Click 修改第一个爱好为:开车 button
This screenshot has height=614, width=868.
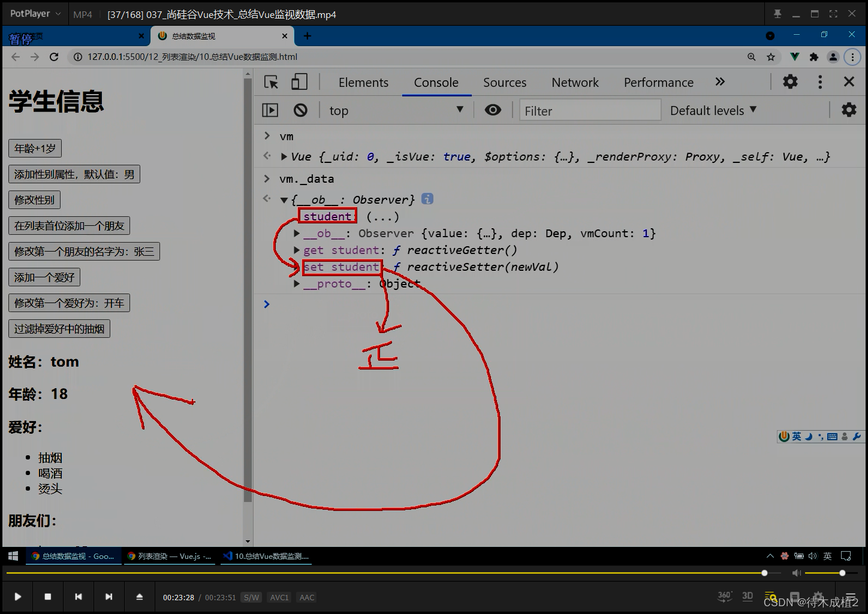coord(69,303)
